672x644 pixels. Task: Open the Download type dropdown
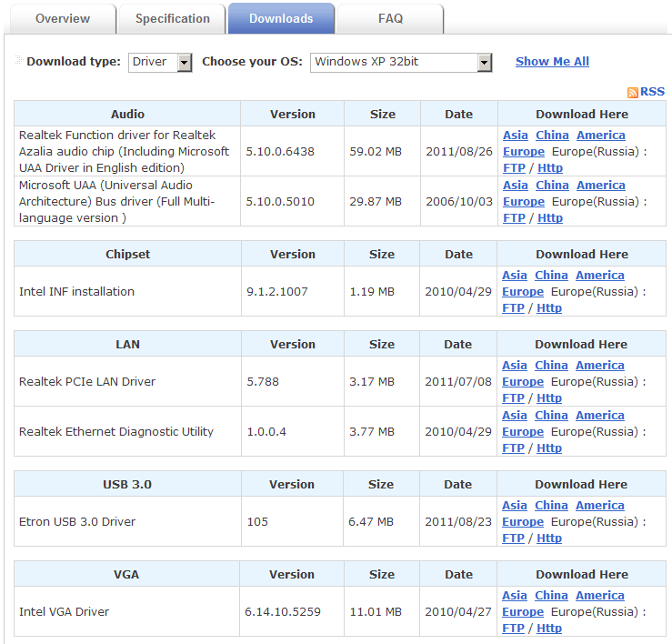160,62
